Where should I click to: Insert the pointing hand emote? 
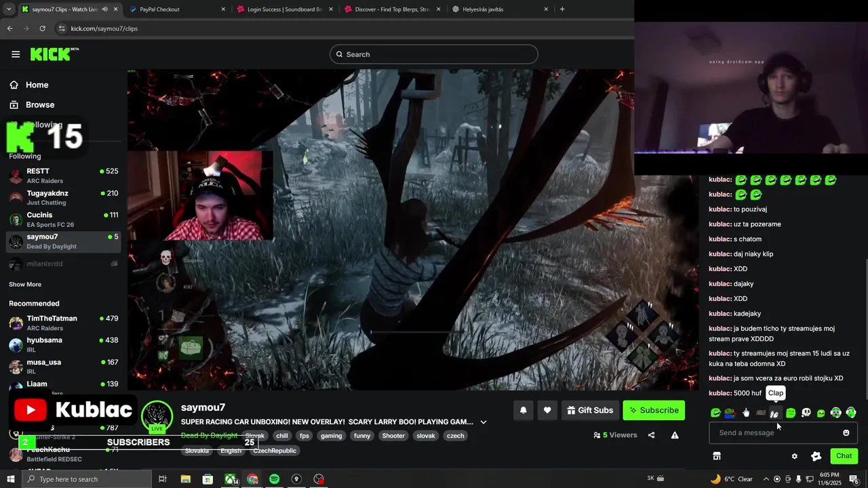(x=746, y=413)
